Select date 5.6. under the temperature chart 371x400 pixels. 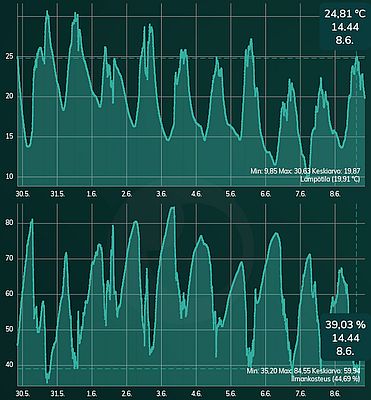pyautogui.click(x=231, y=194)
